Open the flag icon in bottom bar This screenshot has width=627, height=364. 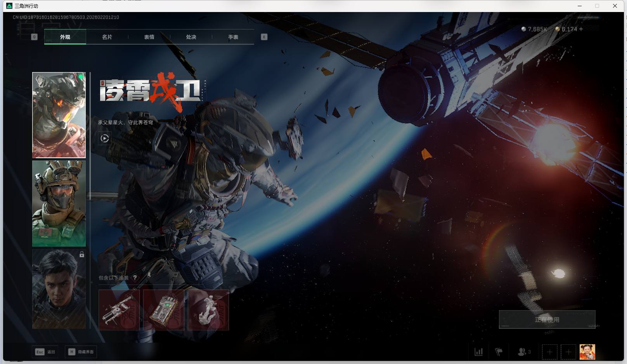pyautogui.click(x=499, y=352)
